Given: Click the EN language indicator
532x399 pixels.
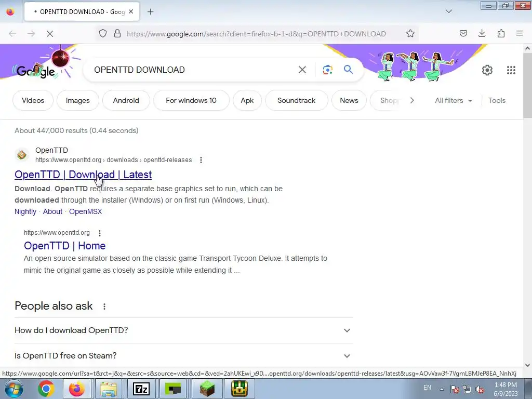Looking at the screenshot, I should [427, 388].
